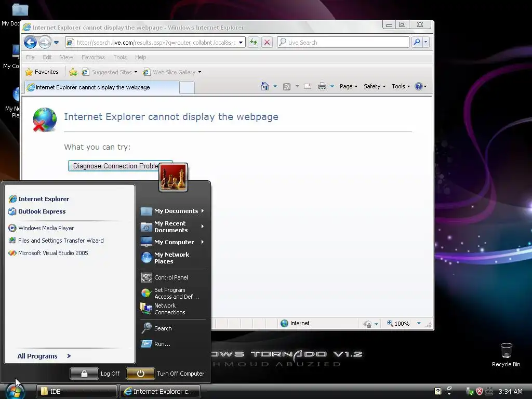
Task: Open My Network Places in Start menu
Action: point(172,258)
